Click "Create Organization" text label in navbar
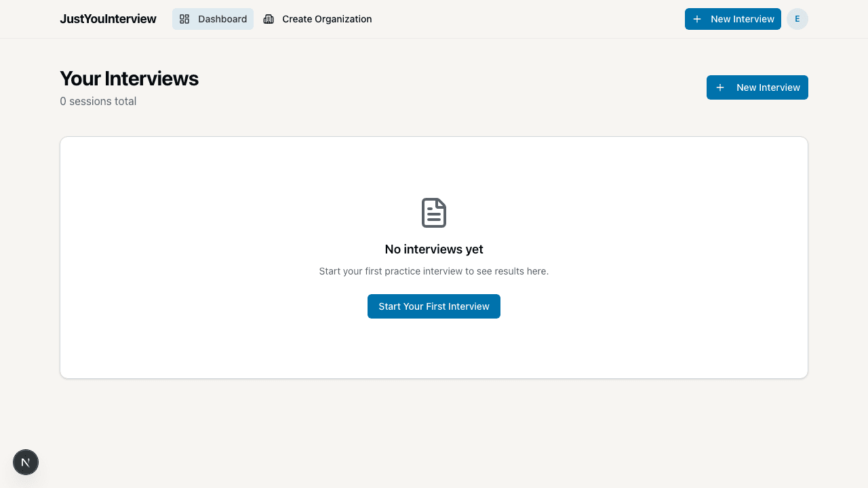 click(x=327, y=19)
